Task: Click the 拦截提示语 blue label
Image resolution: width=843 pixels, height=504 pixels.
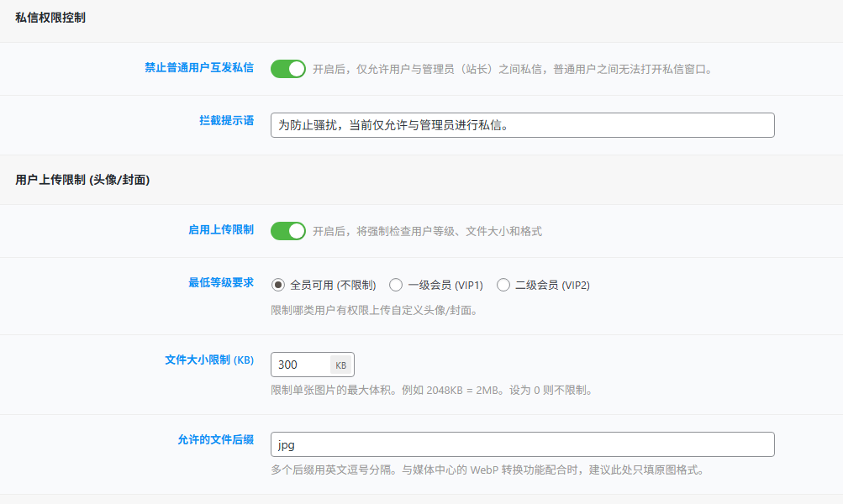Action: (x=226, y=121)
